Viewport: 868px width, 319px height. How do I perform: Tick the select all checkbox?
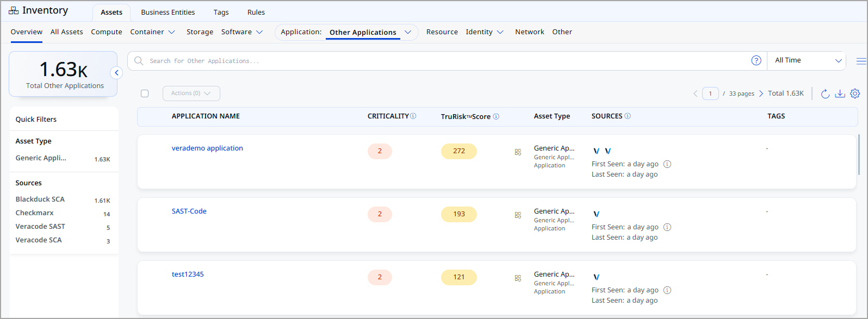tap(145, 93)
